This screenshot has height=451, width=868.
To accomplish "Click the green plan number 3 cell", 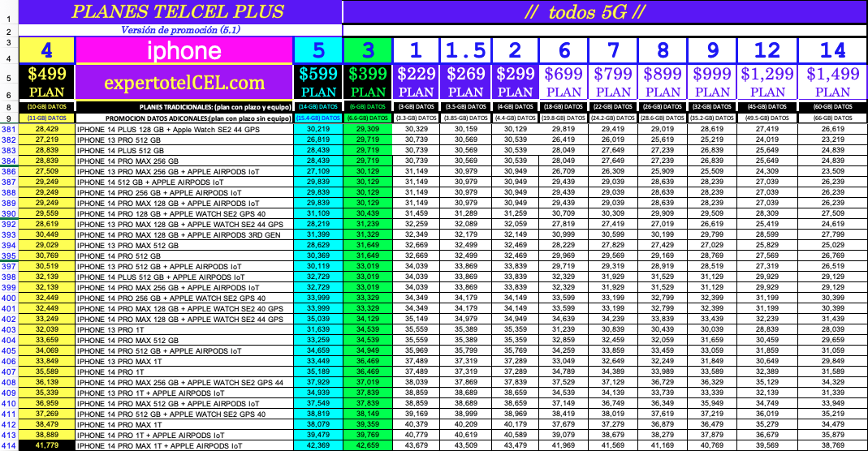I will pyautogui.click(x=368, y=51).
